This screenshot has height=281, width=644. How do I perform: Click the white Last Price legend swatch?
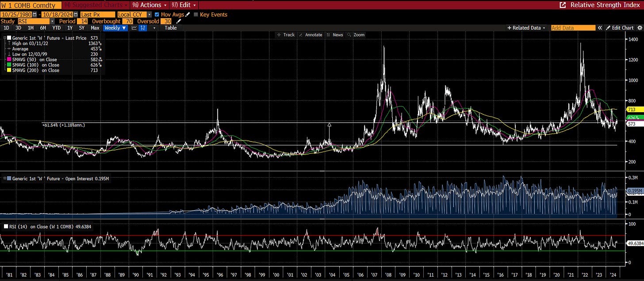click(x=9, y=38)
